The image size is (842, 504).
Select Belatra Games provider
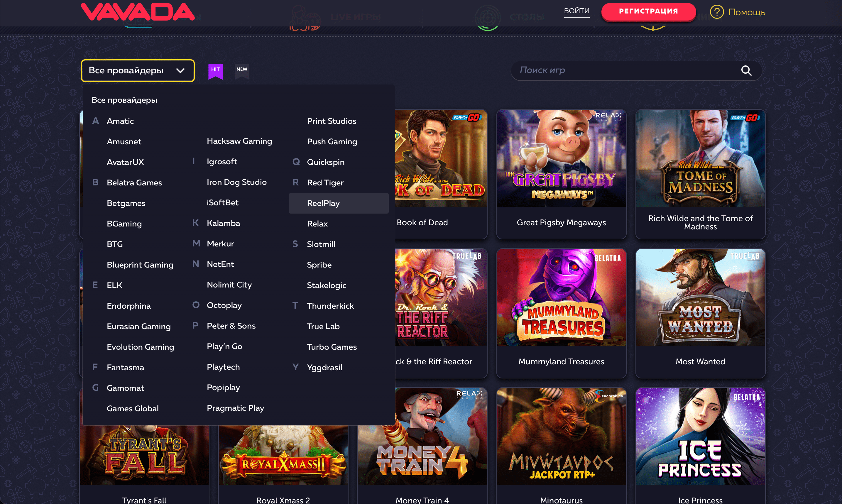134,183
